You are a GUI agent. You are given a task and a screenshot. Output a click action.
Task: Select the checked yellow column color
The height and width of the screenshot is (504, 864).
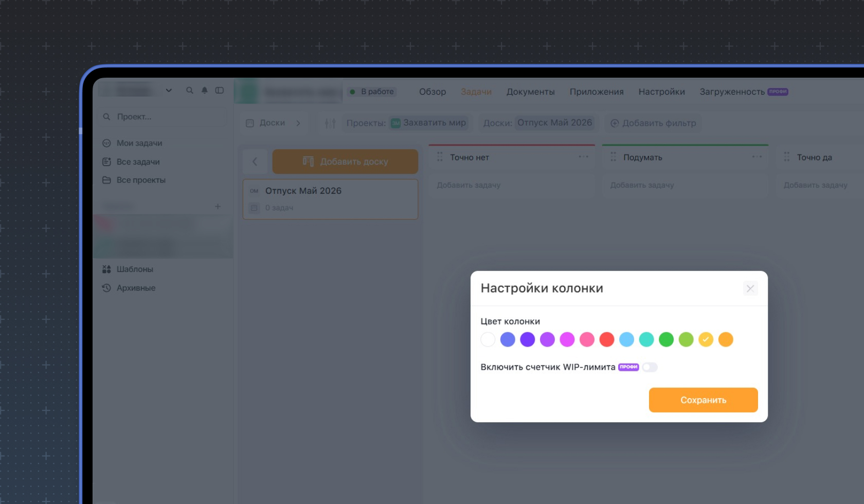click(706, 339)
